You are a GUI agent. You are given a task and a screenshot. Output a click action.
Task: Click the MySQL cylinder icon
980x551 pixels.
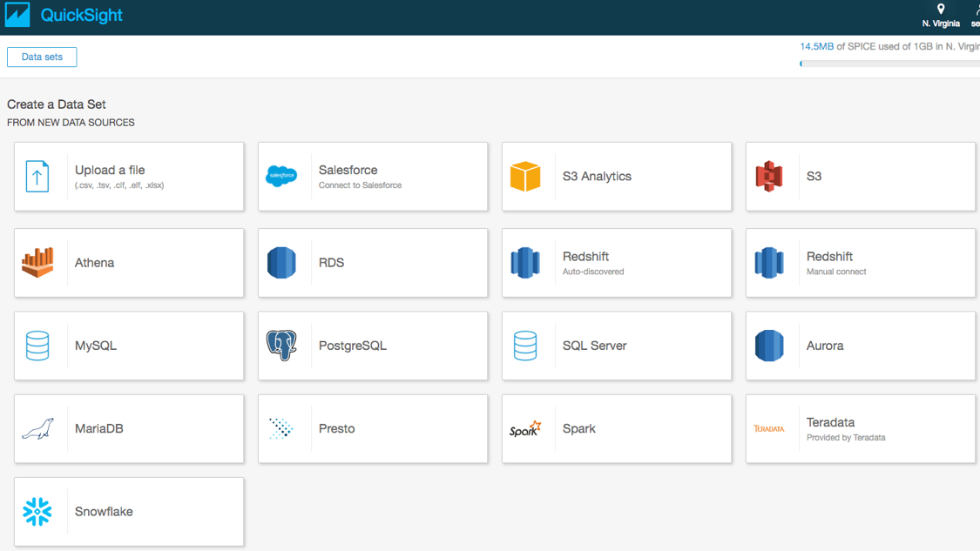(37, 346)
